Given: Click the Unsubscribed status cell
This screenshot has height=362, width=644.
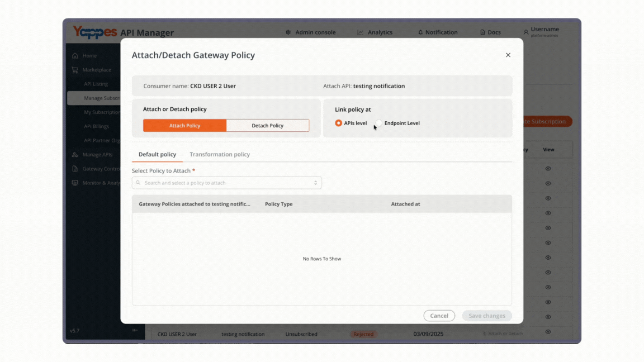Looking at the screenshot, I should click(301, 334).
